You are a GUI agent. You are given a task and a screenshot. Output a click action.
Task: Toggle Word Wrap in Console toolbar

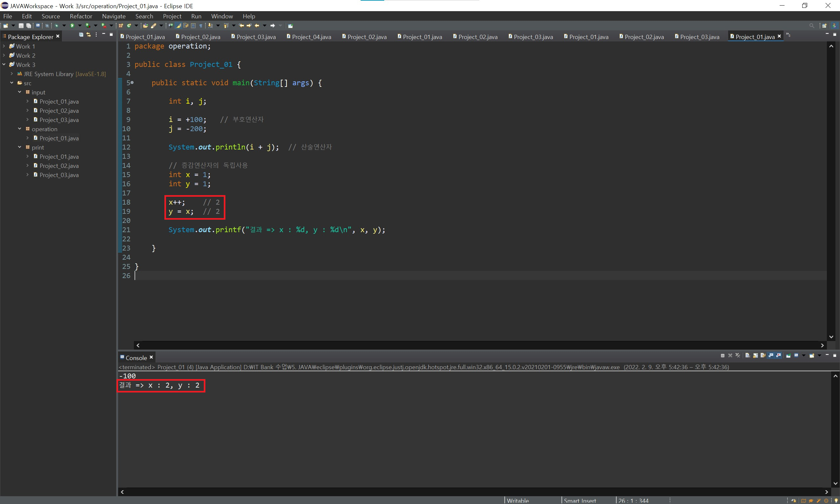tap(763, 355)
